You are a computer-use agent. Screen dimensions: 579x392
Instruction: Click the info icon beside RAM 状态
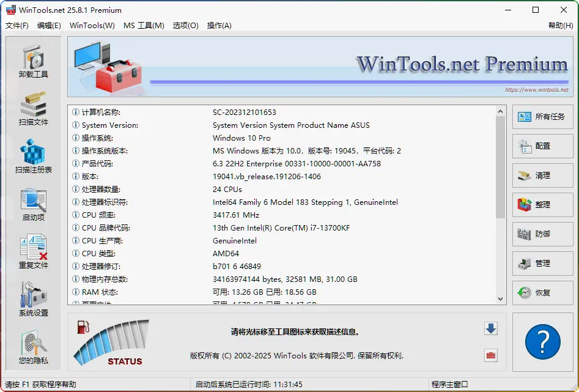point(76,292)
